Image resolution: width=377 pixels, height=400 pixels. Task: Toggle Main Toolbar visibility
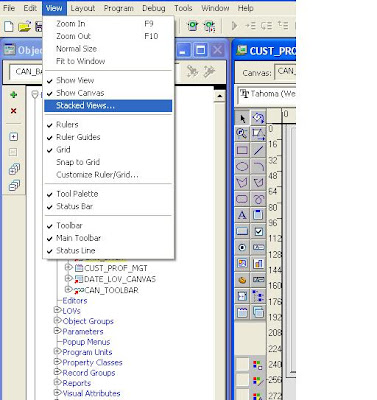click(x=108, y=238)
